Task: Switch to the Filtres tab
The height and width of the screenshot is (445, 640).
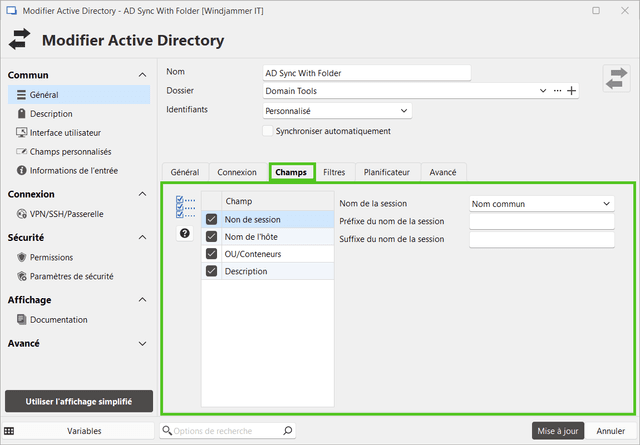Action: tap(334, 172)
